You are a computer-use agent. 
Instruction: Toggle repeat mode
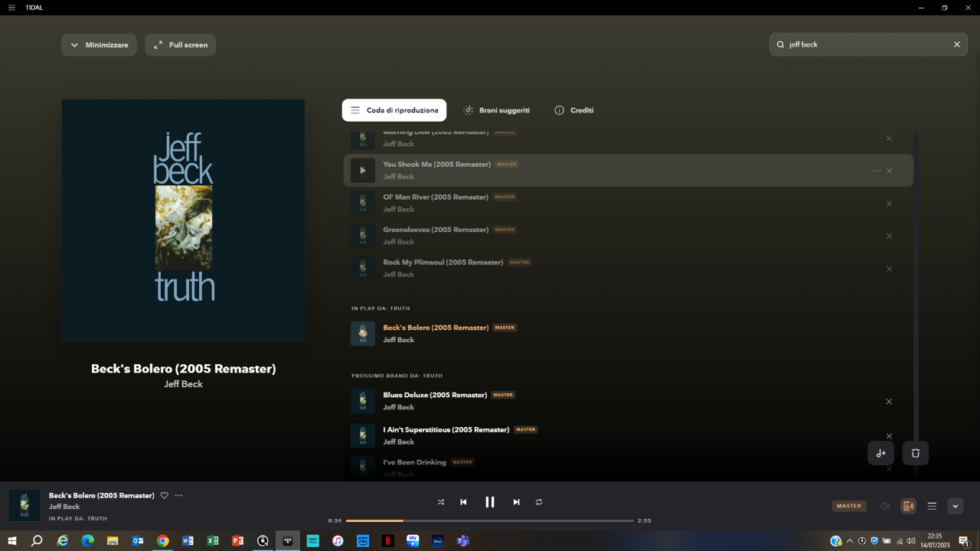pyautogui.click(x=539, y=502)
